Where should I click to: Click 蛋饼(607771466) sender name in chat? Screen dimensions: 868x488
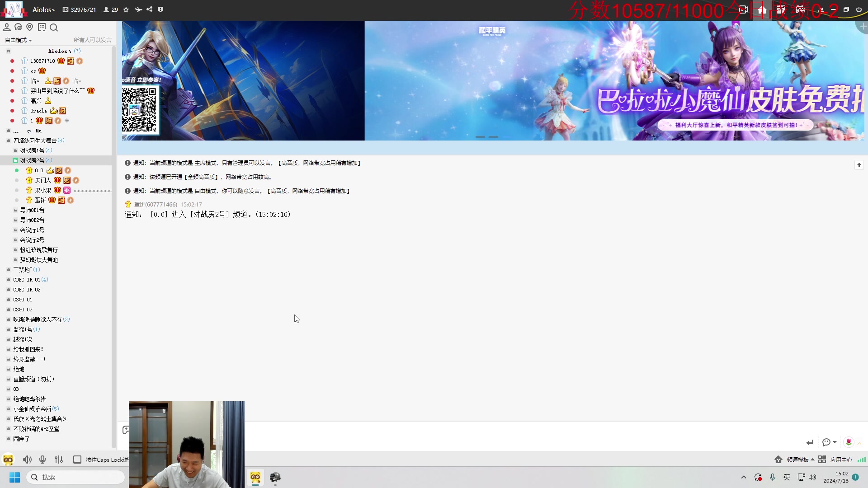156,205
